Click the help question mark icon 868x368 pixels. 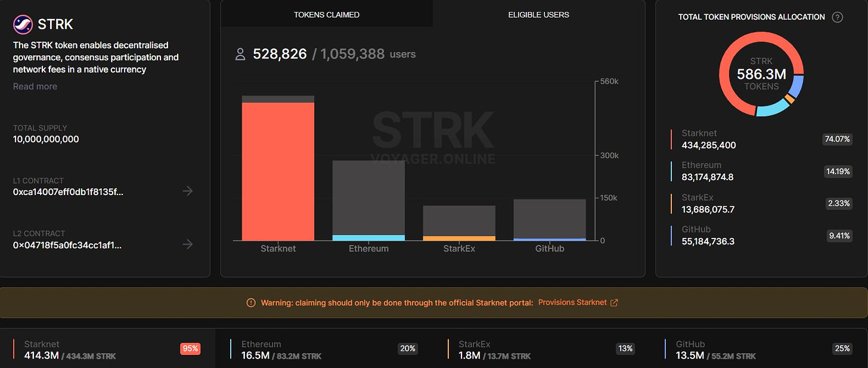838,17
